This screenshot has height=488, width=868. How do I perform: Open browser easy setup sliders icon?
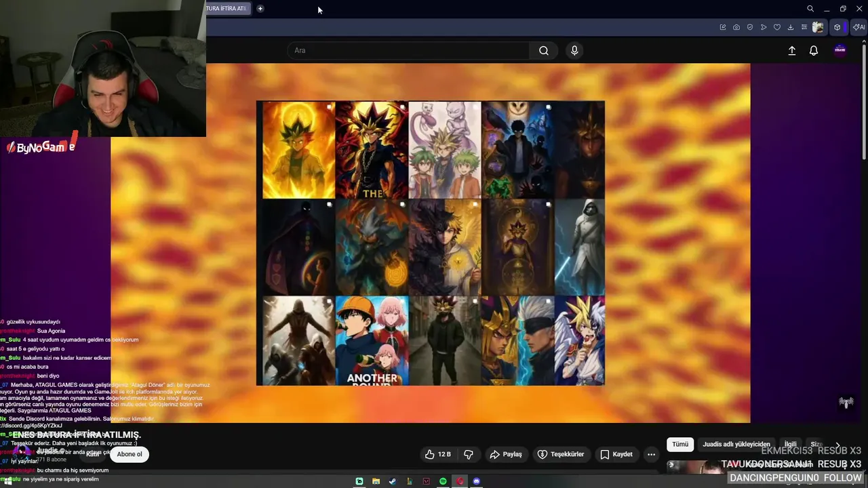coord(804,27)
